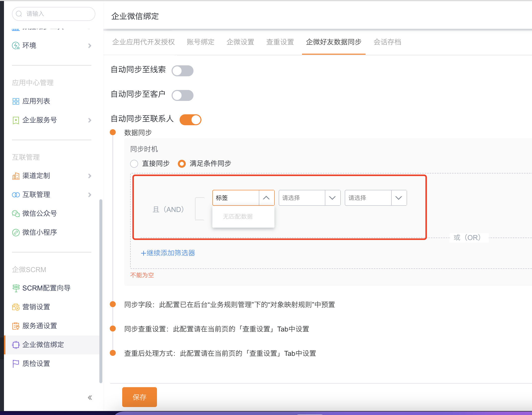
Task: Disable the 自动同步至联系人 toggle
Action: pyautogui.click(x=190, y=120)
